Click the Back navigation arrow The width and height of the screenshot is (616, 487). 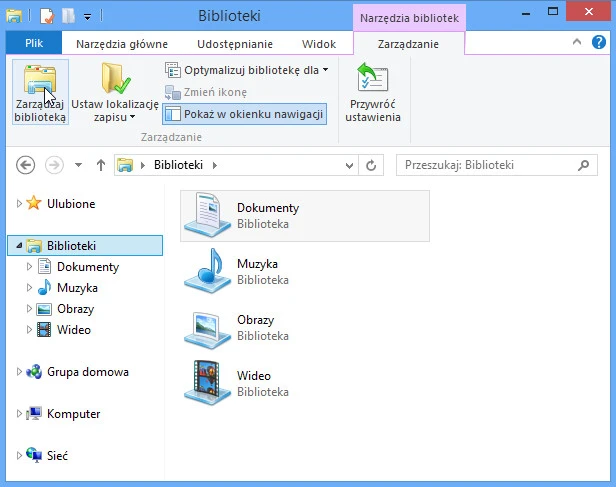click(x=26, y=165)
